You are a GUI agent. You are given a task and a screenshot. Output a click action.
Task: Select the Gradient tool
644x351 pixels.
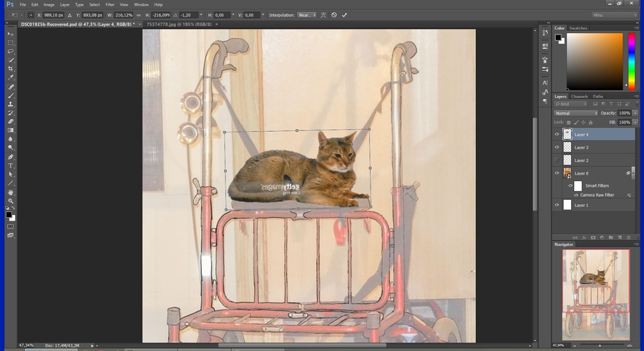click(11, 130)
